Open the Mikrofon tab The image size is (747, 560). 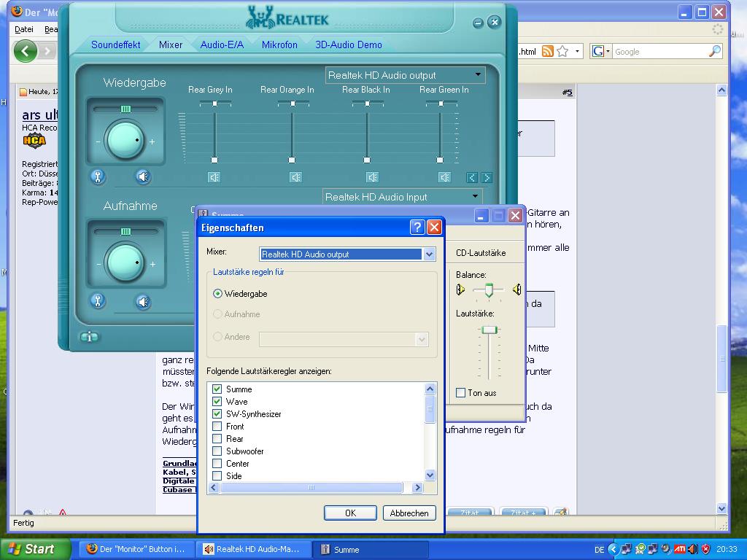click(x=279, y=44)
